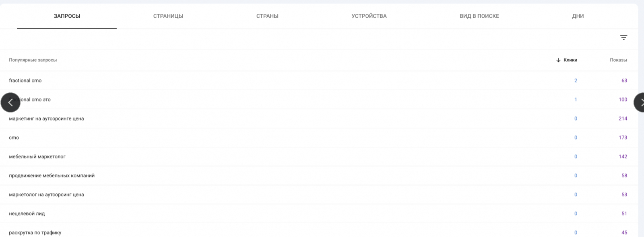The image size is (644, 237).
Task: Select the Запросы tab
Action: [67, 16]
